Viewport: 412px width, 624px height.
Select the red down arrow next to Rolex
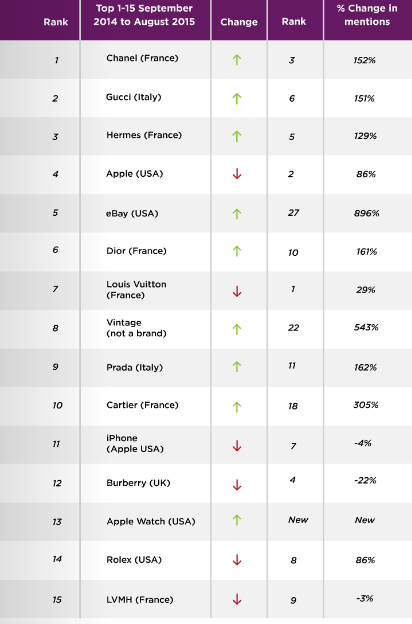point(237,560)
